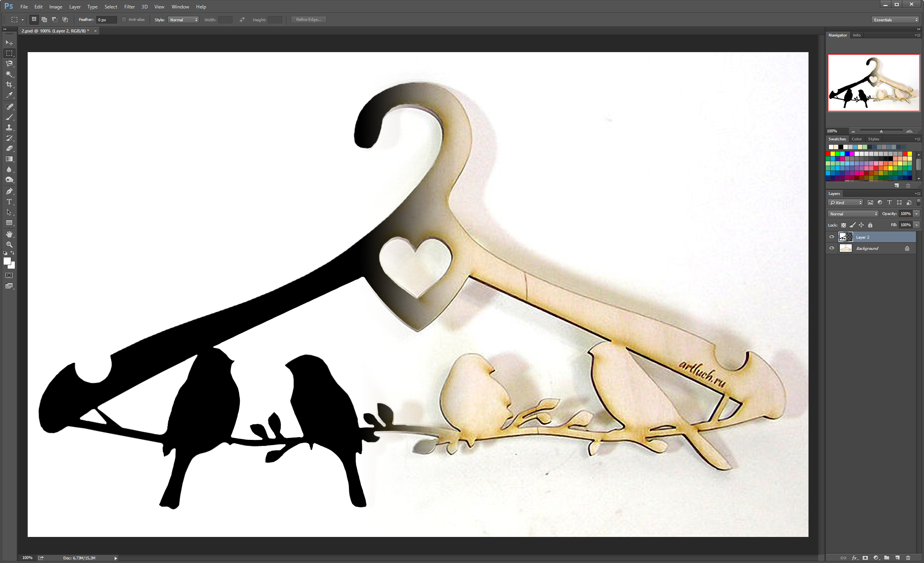The height and width of the screenshot is (563, 924).
Task: Delete layer using trash icon
Action: click(908, 558)
